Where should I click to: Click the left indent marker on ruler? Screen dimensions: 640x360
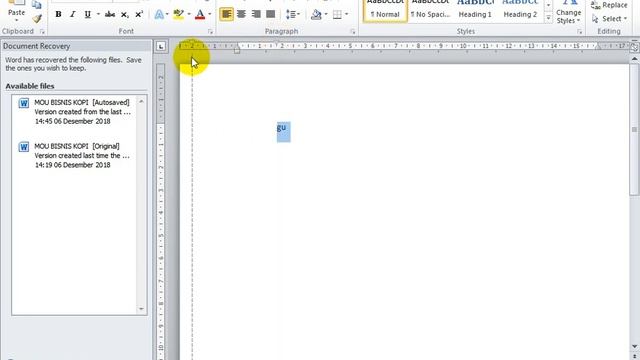[237, 49]
